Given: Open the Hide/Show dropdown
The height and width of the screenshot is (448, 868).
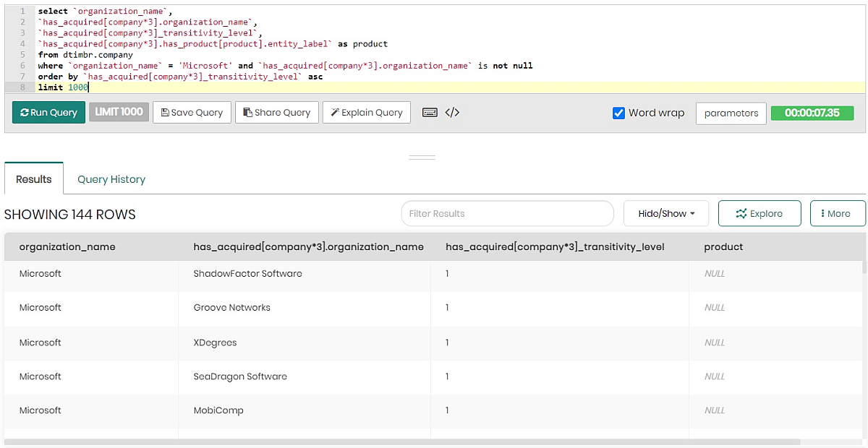Looking at the screenshot, I should (x=666, y=214).
